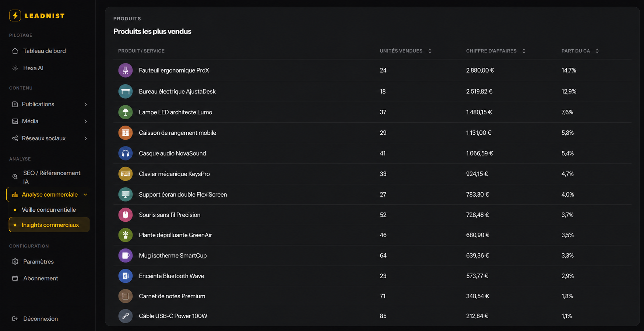Viewport: 644px width, 331px height.
Task: Click the LEADNIST brand name
Action: click(x=45, y=16)
